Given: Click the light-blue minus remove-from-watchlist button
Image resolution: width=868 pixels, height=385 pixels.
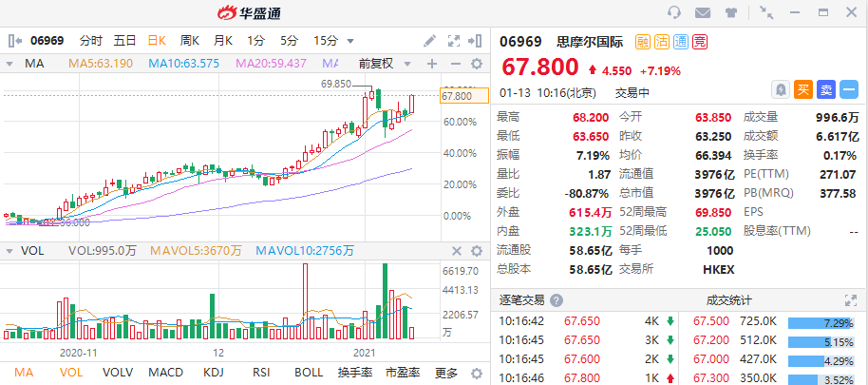Looking at the screenshot, I should (x=849, y=89).
